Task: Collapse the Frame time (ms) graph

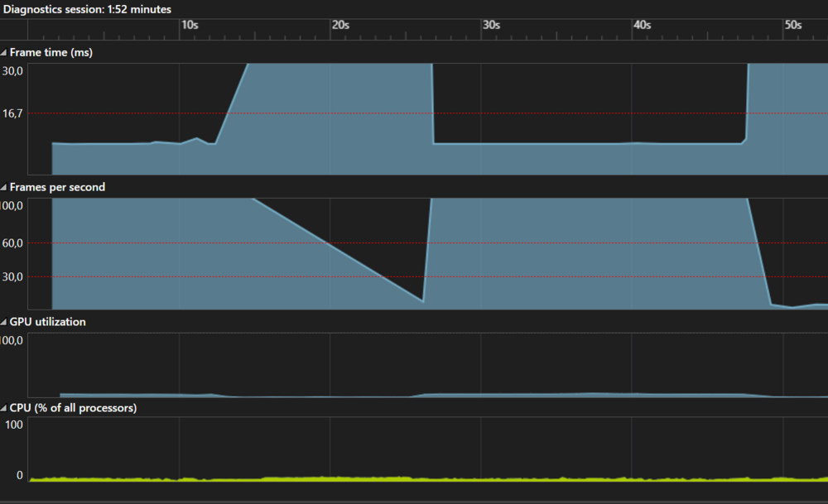Action: coord(3,52)
